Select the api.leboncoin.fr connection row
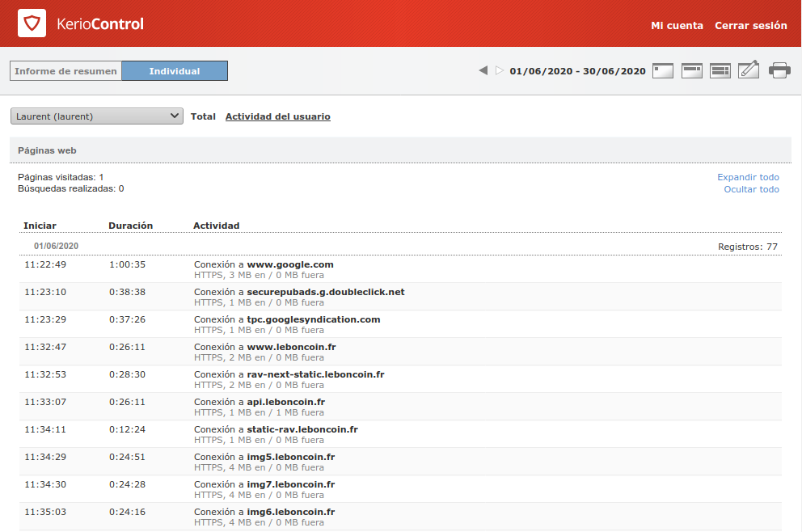 point(400,407)
